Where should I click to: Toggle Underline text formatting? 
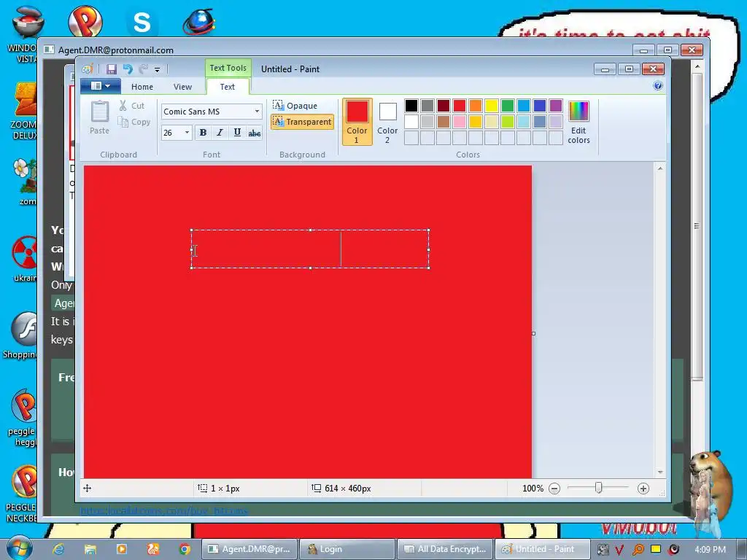click(x=237, y=133)
